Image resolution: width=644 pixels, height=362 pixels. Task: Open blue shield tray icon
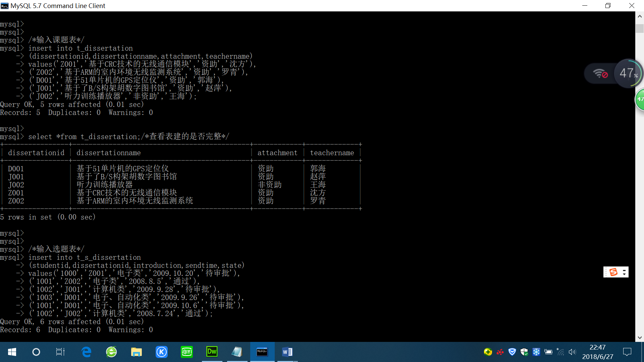coord(512,352)
